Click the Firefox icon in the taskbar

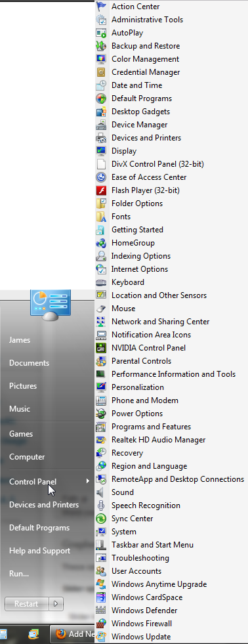click(x=61, y=634)
